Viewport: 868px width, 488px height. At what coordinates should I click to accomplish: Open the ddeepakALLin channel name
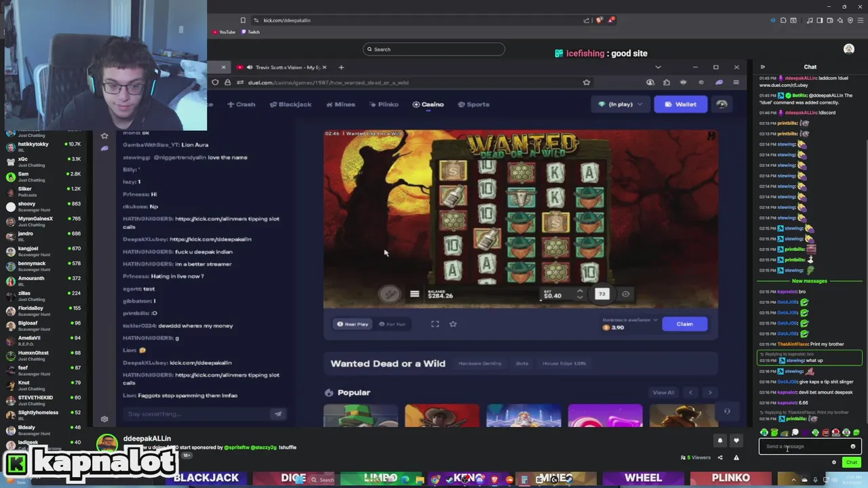[x=147, y=439]
